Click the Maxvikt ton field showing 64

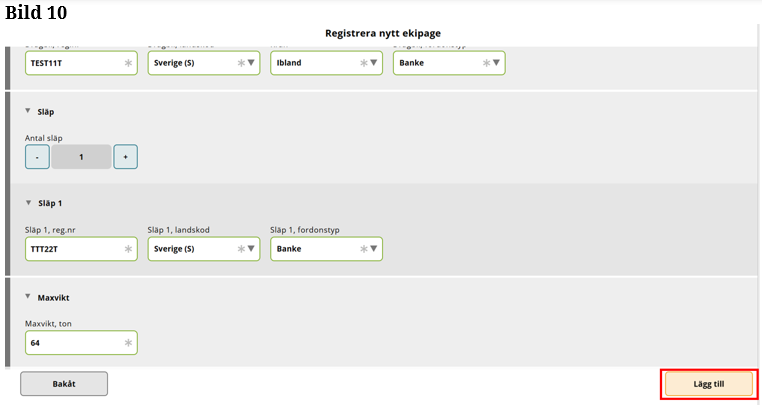tap(72, 343)
